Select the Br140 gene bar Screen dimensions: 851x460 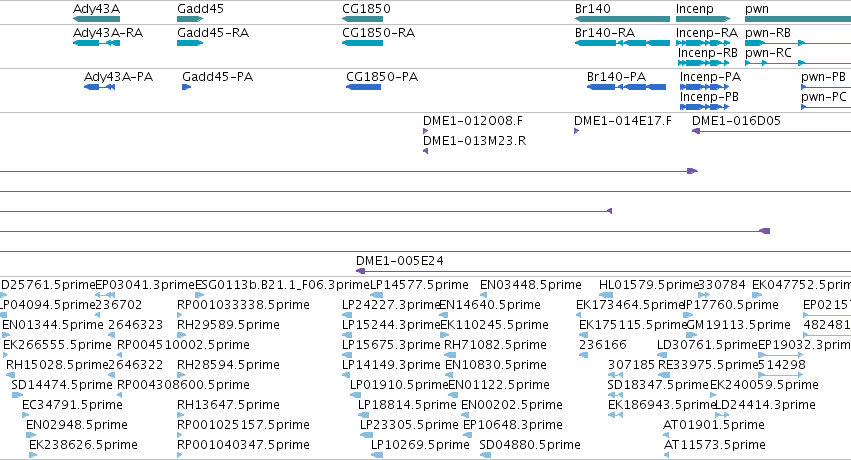[x=622, y=19]
